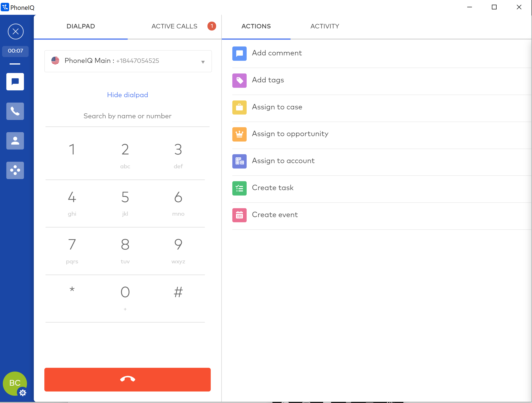Viewport: 532px width, 403px height.
Task: Expand the PhoneIQ Main number dropdown arrow
Action: coord(203,62)
